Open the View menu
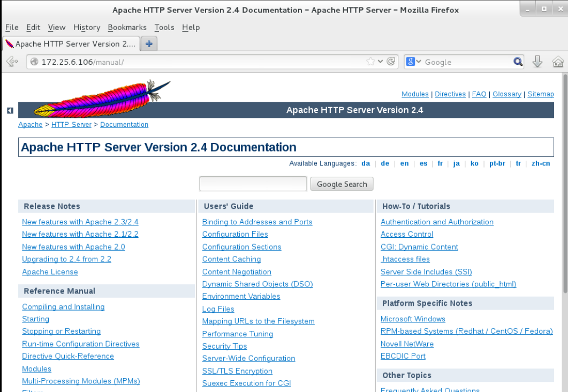 [57, 27]
